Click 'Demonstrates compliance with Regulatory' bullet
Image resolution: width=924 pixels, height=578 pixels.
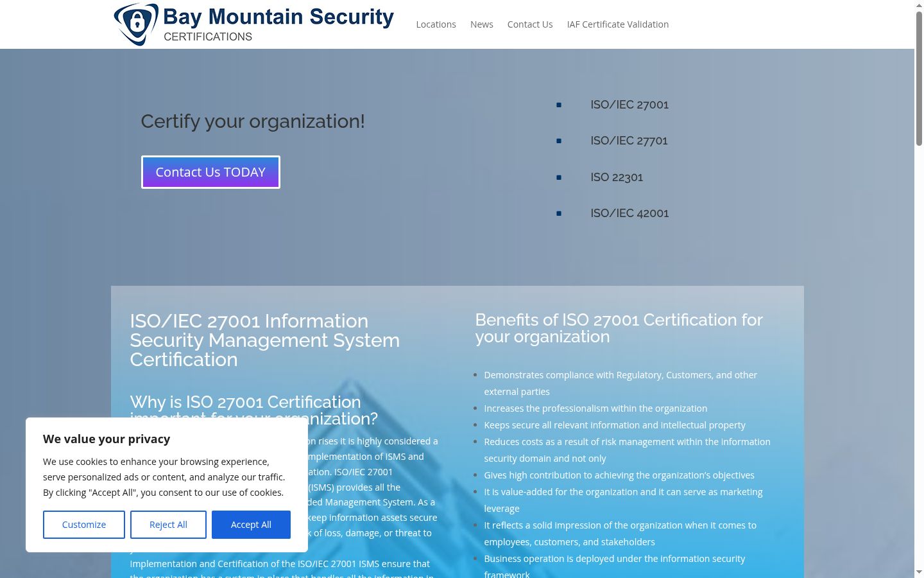click(x=620, y=383)
